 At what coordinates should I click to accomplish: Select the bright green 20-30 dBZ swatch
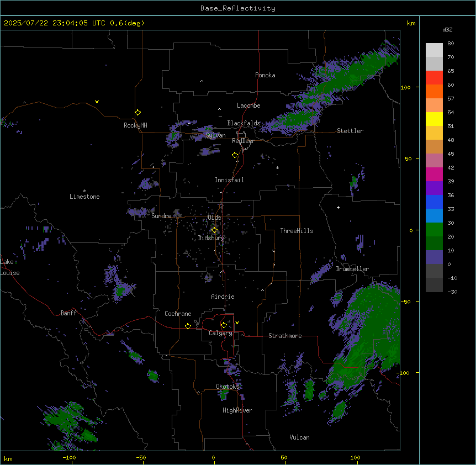pyautogui.click(x=434, y=230)
